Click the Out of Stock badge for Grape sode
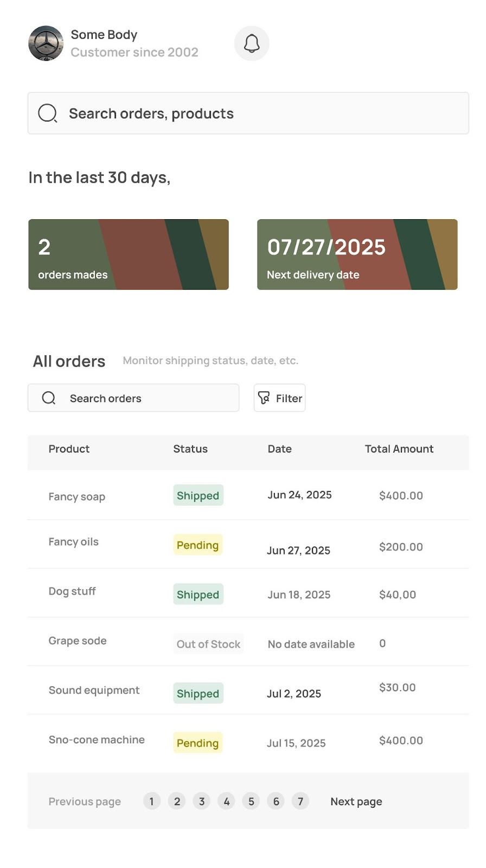Viewport: 486px width, 868px height. [208, 644]
